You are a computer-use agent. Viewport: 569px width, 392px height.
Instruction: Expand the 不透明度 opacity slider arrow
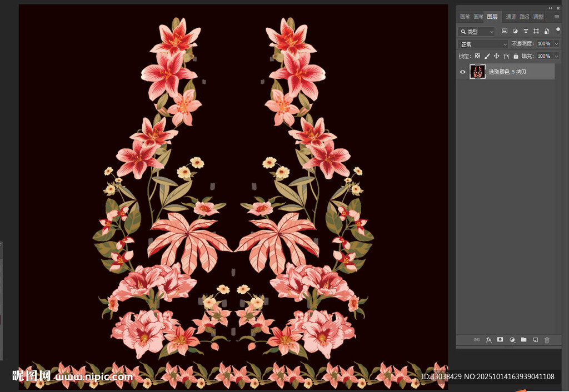tap(556, 43)
